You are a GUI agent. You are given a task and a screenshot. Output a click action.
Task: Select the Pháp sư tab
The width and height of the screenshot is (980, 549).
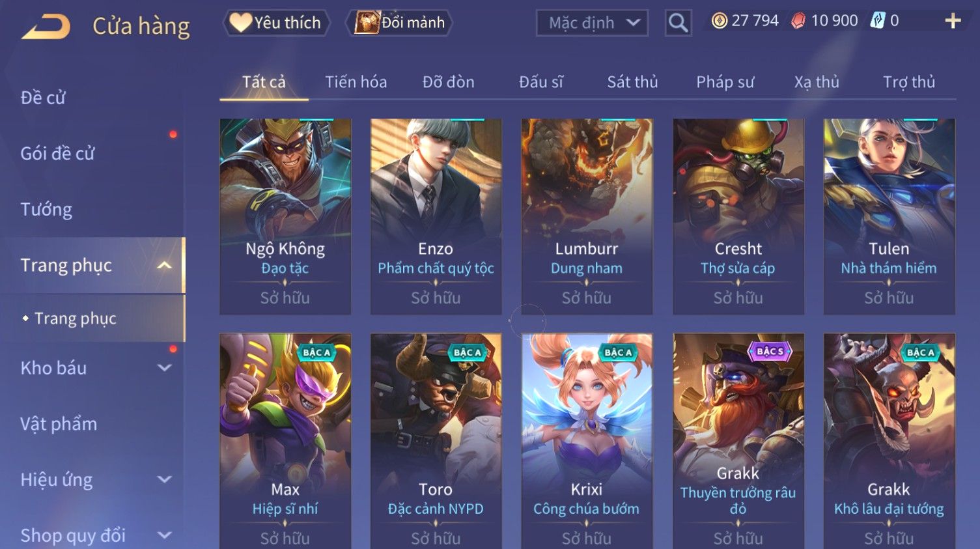[x=725, y=82]
